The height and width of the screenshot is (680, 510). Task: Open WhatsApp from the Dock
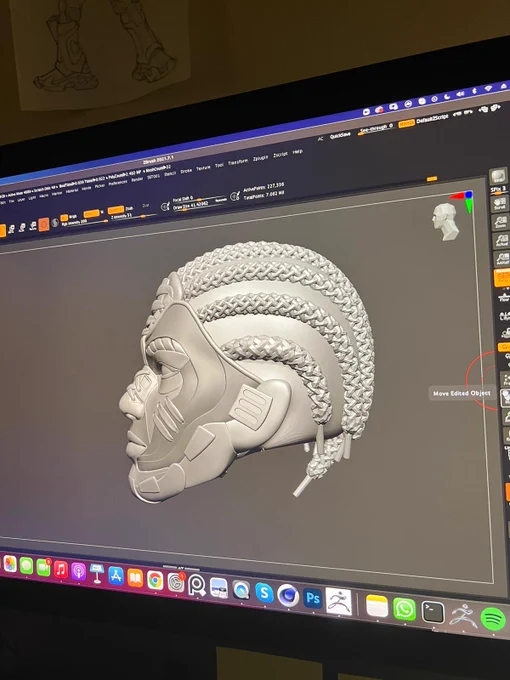pos(404,609)
